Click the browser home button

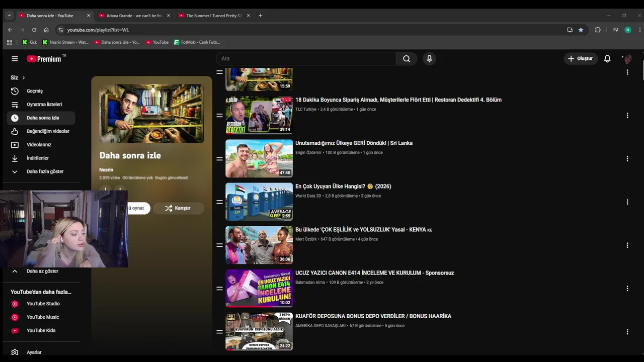click(46, 30)
